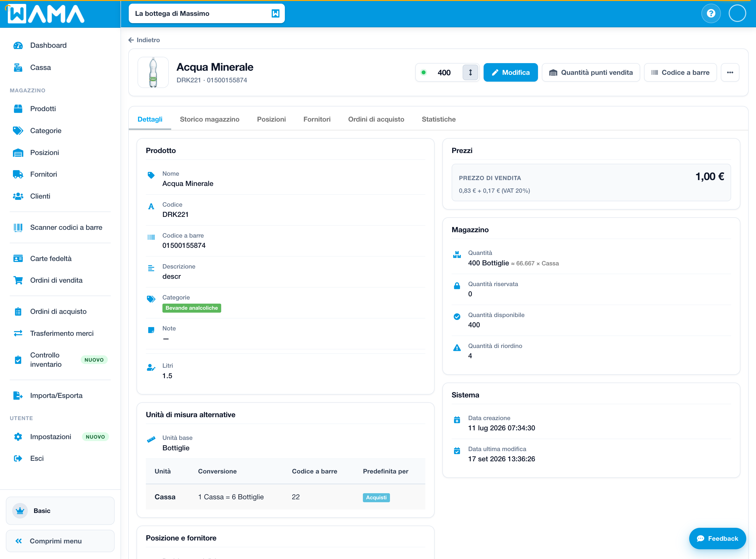Click the Trasferimento merci arrows icon
The image size is (756, 559).
click(x=18, y=333)
